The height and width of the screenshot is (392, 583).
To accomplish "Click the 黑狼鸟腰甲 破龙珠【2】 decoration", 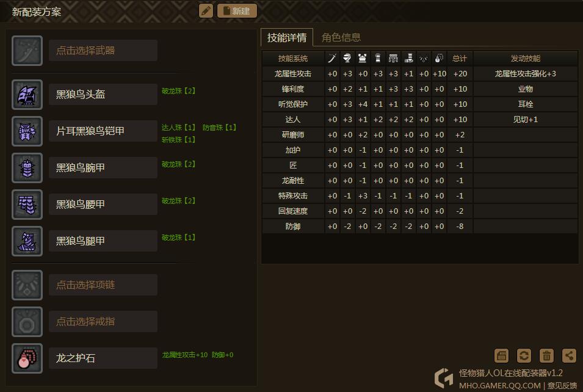I will (178, 201).
